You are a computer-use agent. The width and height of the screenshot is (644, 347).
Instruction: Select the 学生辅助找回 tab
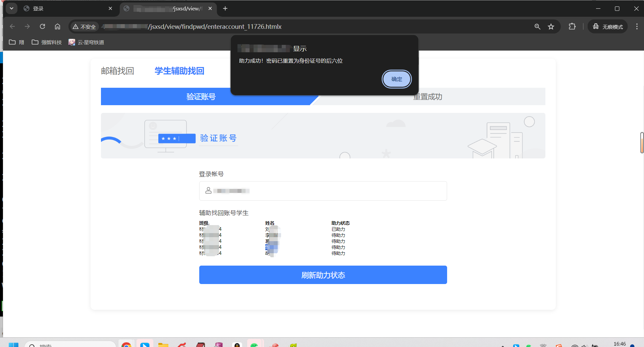point(179,71)
